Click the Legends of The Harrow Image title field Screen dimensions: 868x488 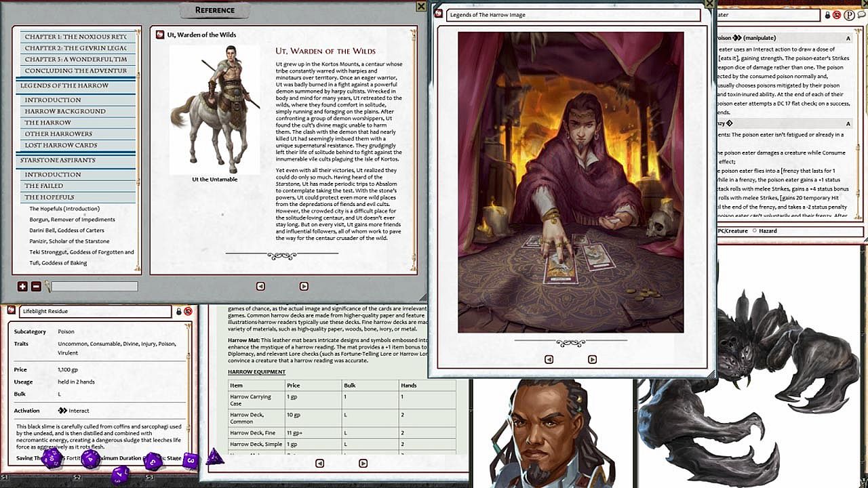(x=573, y=15)
